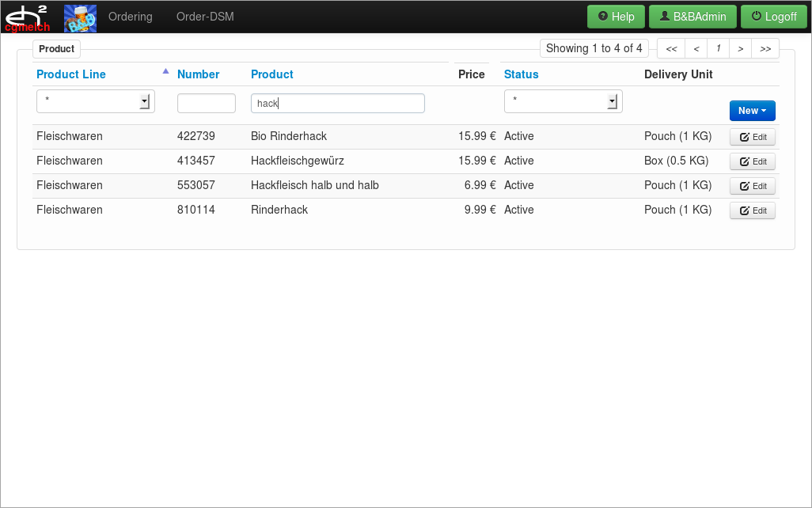812x508 pixels.
Task: Open the B&BAdmin user account menu
Action: 692,17
